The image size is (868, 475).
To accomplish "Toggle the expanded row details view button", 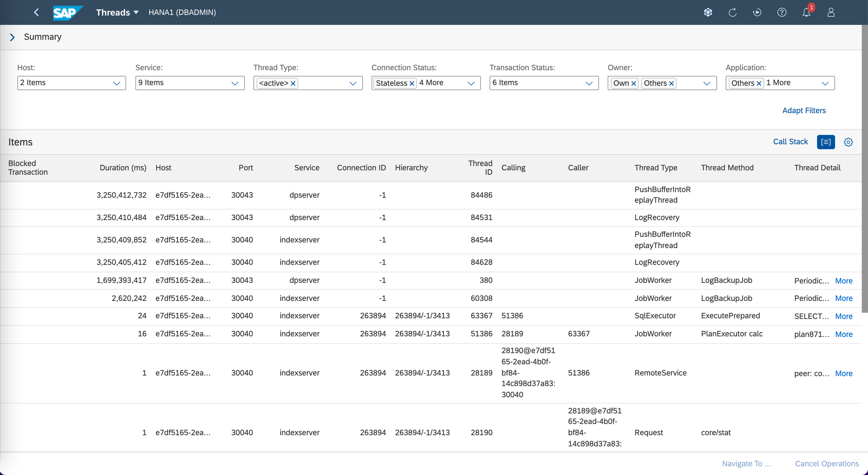I will pyautogui.click(x=826, y=142).
